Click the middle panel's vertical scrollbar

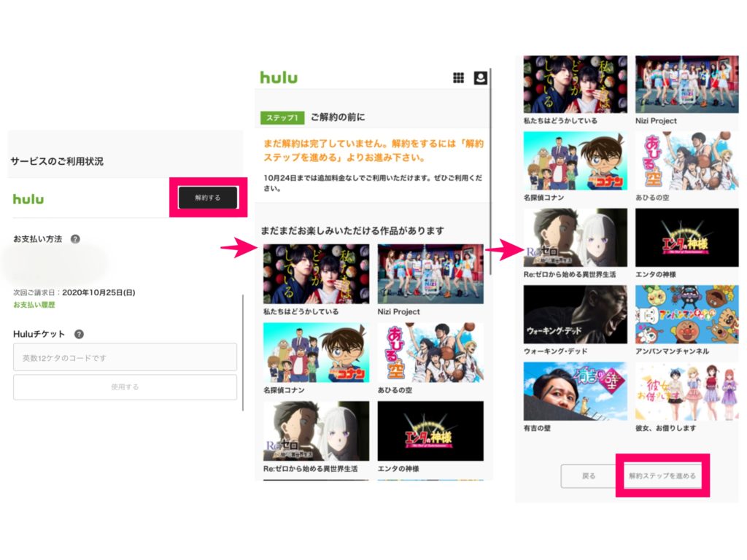(x=491, y=171)
